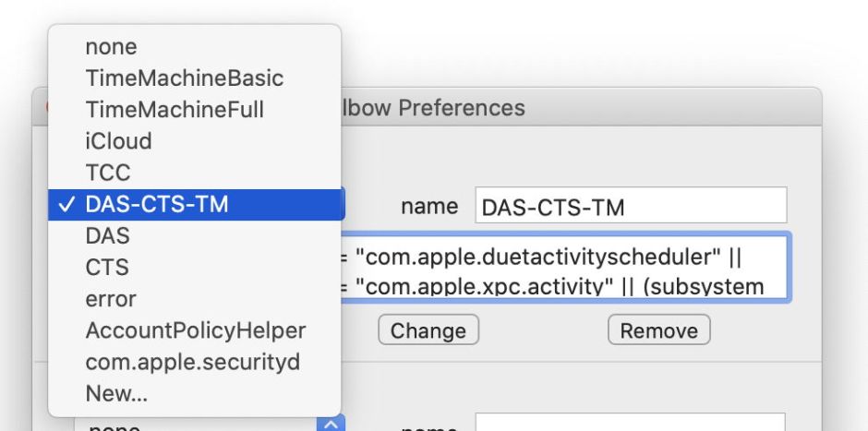Focus the name field containing DAS-CTS-TM
This screenshot has width=868, height=431.
[631, 206]
